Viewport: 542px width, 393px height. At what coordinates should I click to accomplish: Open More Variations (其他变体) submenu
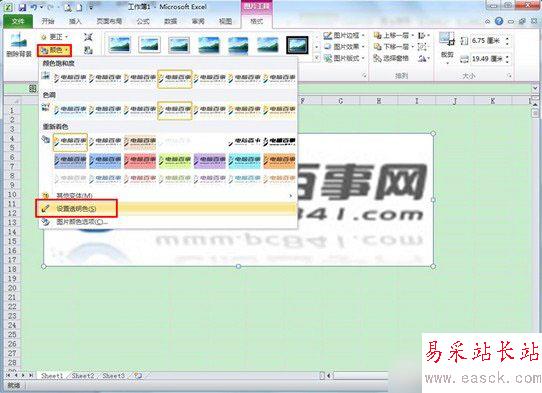pos(168,196)
